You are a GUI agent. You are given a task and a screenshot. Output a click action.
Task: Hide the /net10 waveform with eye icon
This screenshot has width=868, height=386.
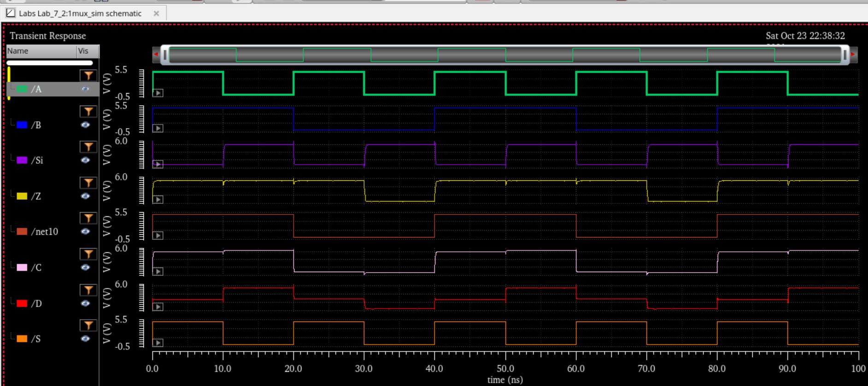pos(85,232)
